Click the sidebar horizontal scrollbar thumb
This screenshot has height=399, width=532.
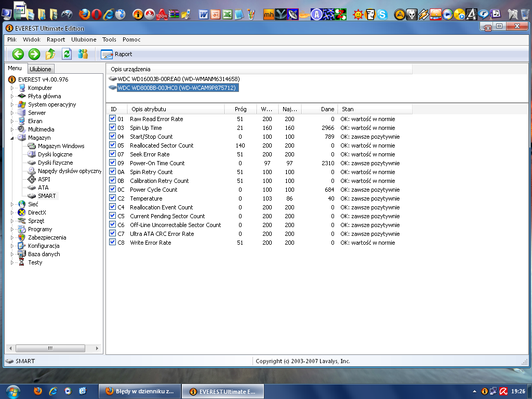[x=50, y=348]
